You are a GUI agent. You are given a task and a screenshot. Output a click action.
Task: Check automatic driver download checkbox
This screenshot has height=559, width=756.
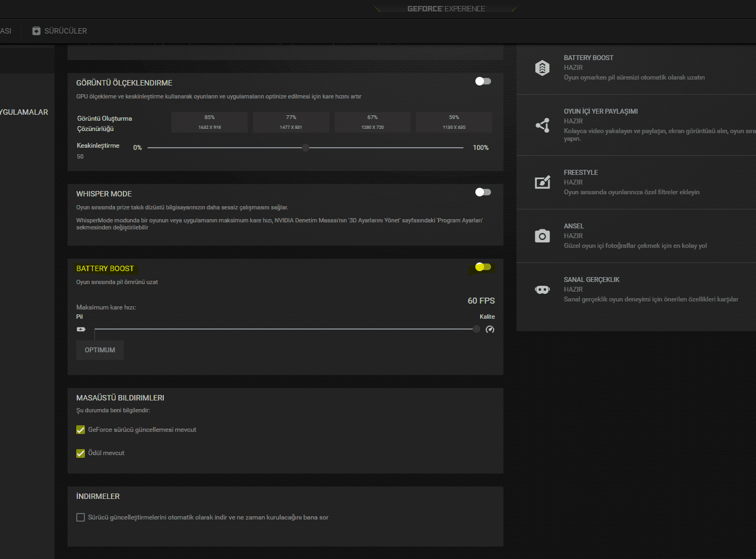pyautogui.click(x=81, y=517)
